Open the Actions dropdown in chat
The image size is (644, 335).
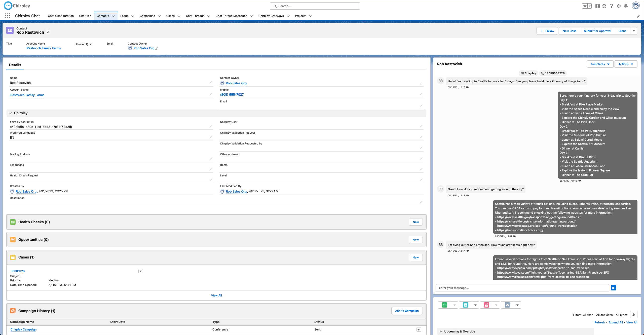pyautogui.click(x=626, y=64)
